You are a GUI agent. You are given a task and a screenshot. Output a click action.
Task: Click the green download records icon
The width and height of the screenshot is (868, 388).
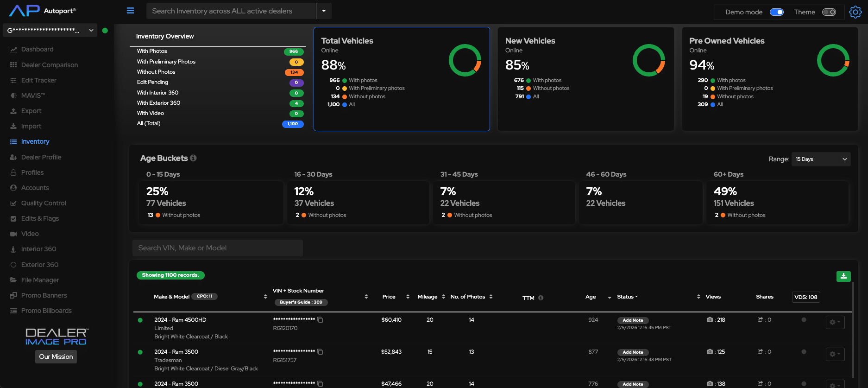[x=843, y=276]
